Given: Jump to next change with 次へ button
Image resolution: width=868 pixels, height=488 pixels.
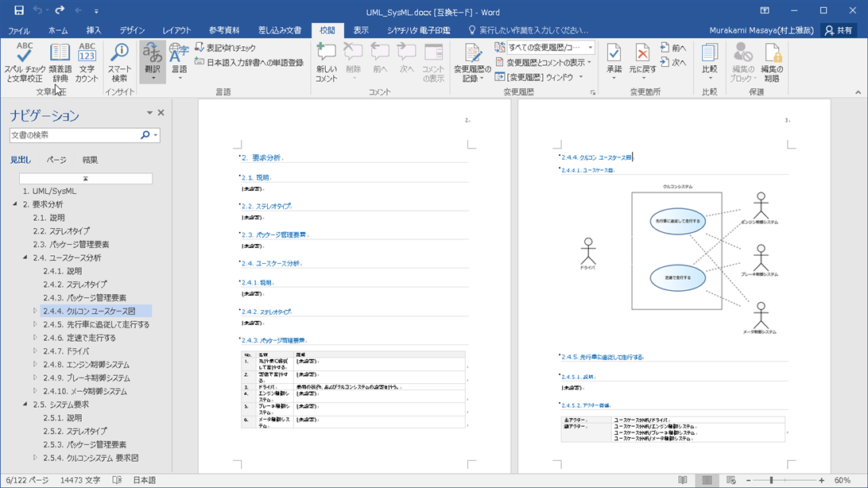Looking at the screenshot, I should point(672,62).
